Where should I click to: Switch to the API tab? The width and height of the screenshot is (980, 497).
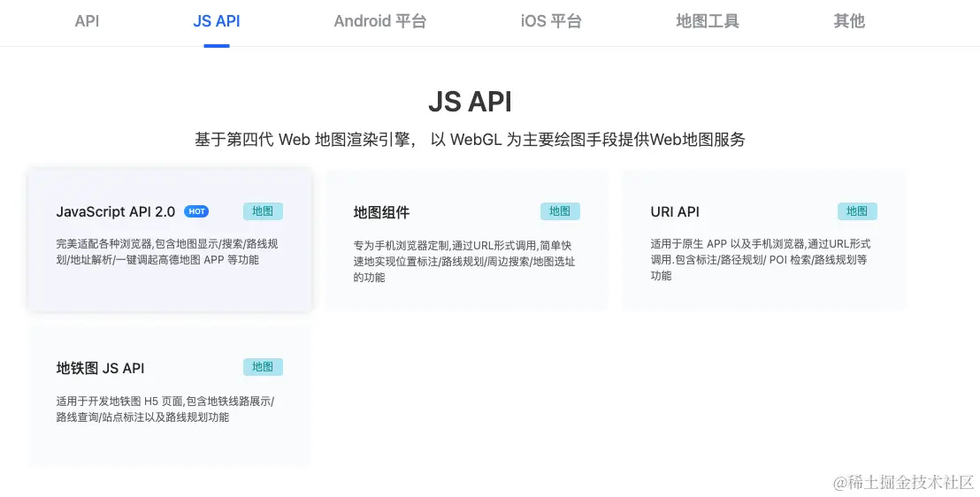[x=87, y=21]
